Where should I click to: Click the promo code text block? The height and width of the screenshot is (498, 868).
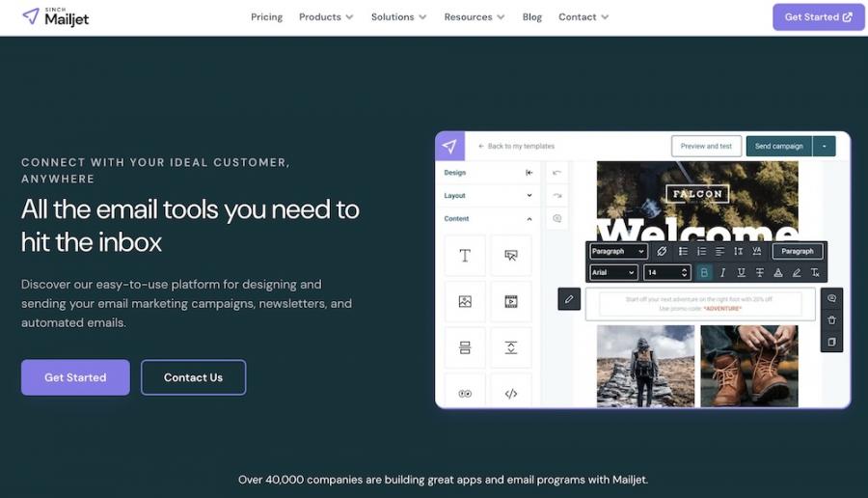pos(700,304)
